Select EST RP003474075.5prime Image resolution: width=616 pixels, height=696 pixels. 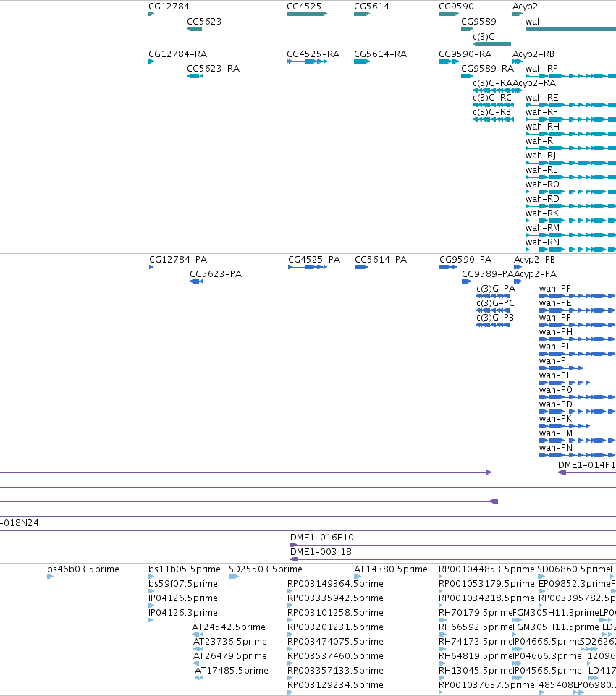tap(335, 642)
